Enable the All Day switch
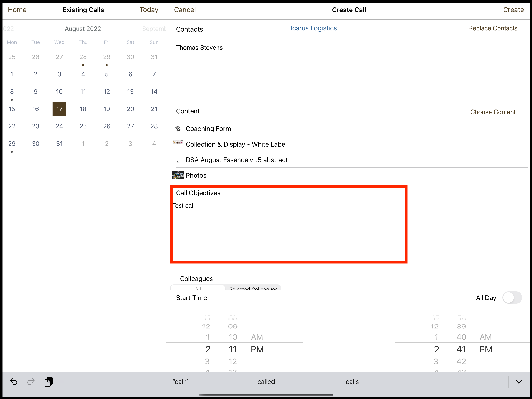 point(513,298)
